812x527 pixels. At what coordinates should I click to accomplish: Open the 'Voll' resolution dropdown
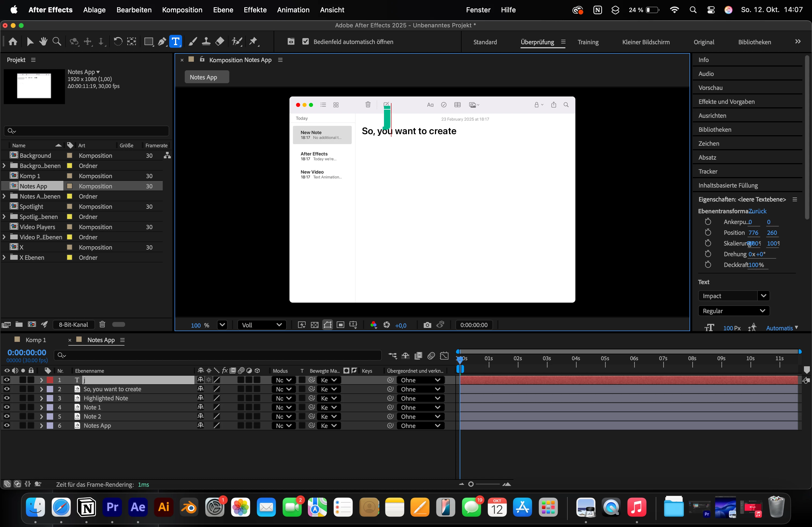[262, 325]
